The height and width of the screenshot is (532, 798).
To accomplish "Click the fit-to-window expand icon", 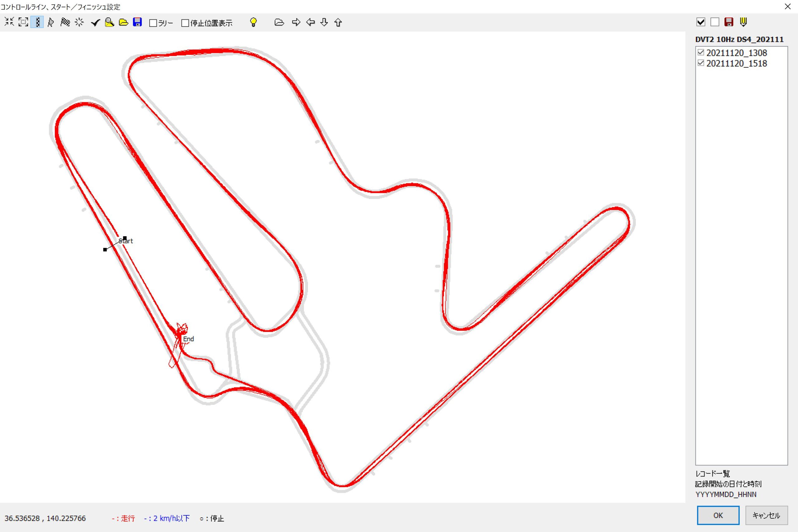I will click(x=23, y=22).
